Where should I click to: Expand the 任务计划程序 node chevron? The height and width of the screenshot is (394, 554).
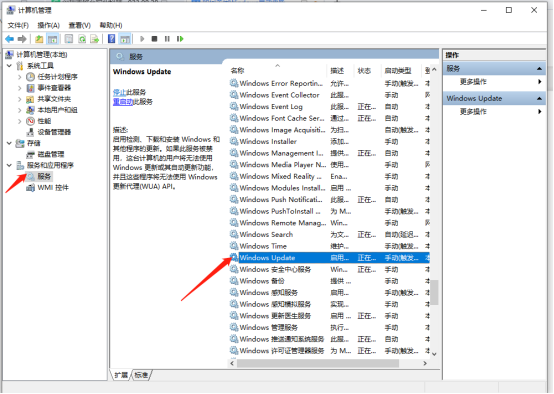tap(20, 77)
